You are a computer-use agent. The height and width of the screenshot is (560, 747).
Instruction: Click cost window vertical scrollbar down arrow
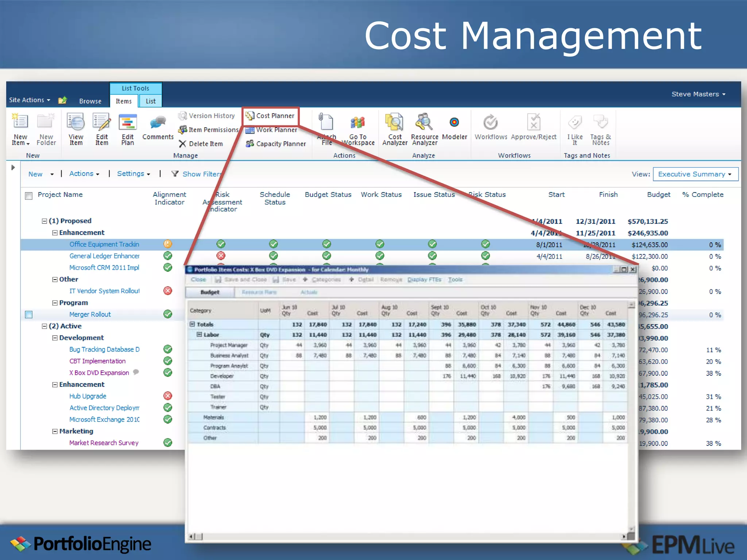(631, 529)
